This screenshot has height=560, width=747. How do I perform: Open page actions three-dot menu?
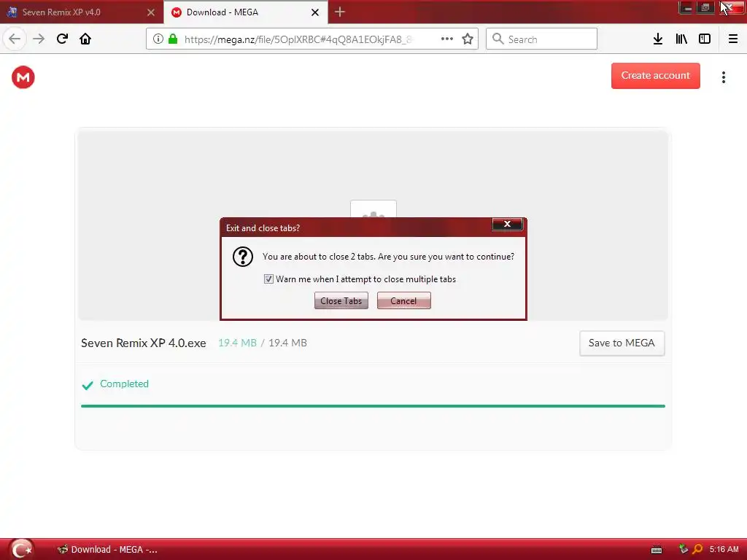[x=447, y=39]
